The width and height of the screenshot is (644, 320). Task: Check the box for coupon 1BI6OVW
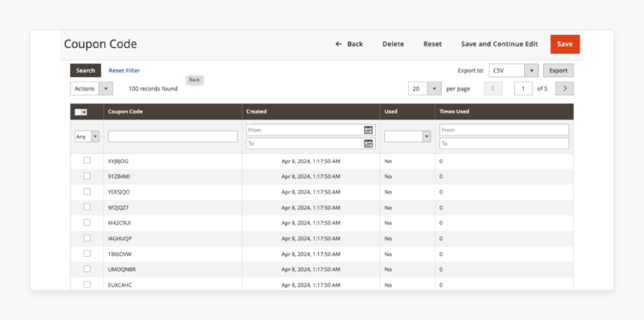87,253
